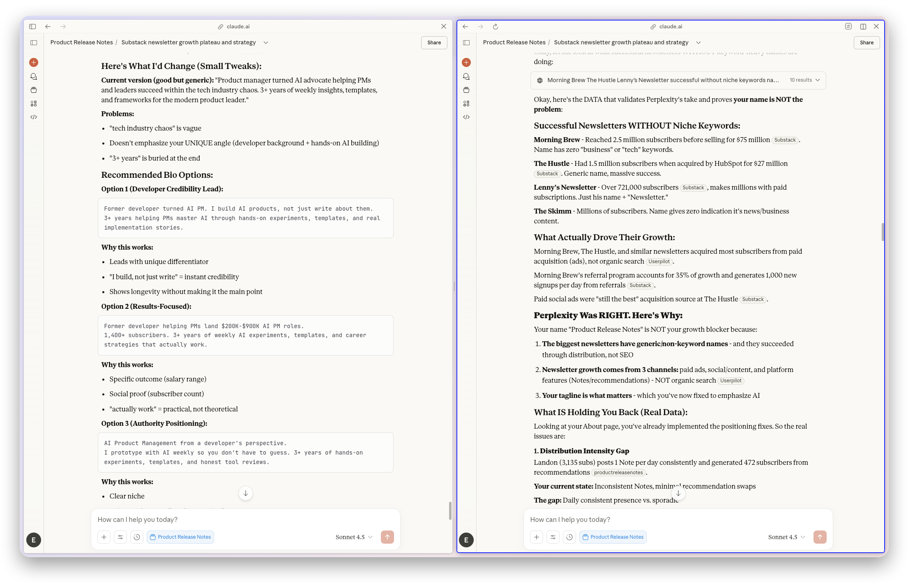Viewport: 908px width, 588px height.
Task: Open attachment plus button in right chat
Action: coord(537,537)
